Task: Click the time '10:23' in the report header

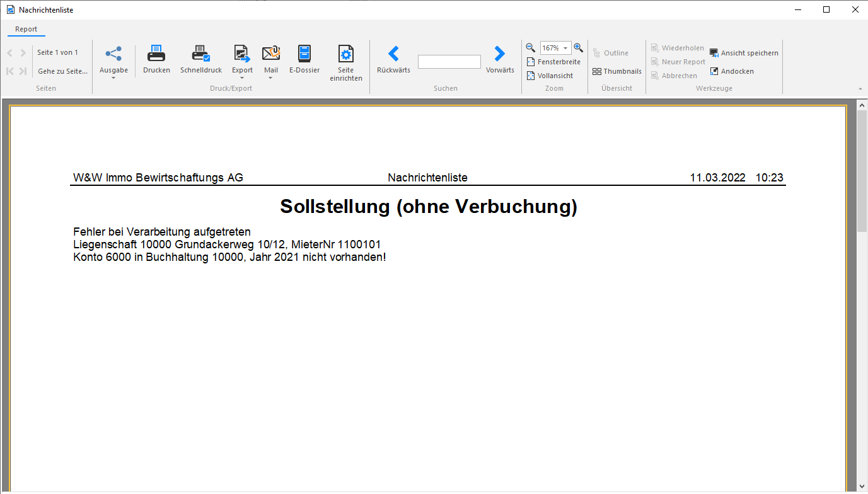Action: click(770, 178)
